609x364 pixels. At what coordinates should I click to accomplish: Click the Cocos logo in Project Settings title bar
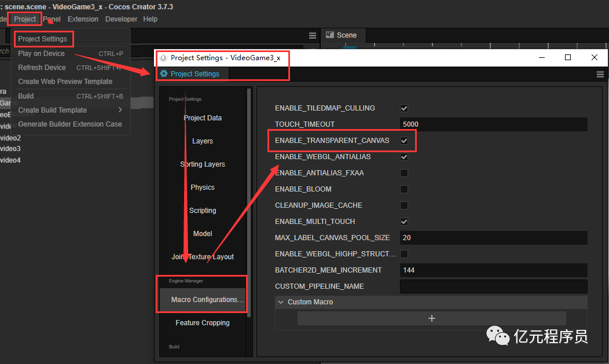tap(163, 58)
